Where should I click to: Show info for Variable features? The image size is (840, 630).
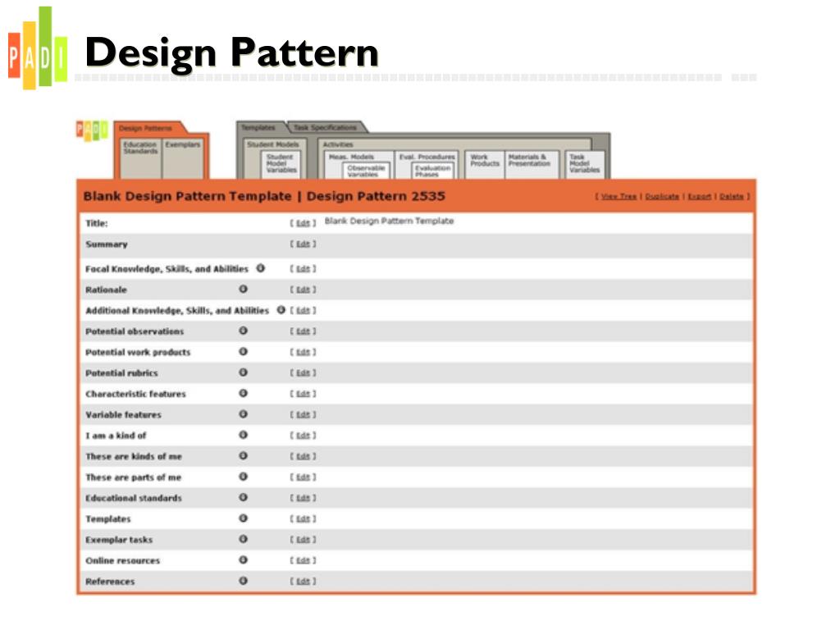tap(243, 414)
